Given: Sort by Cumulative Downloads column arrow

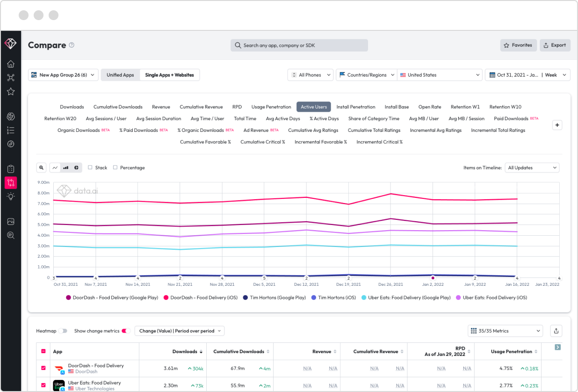Looking at the screenshot, I should coord(268,352).
